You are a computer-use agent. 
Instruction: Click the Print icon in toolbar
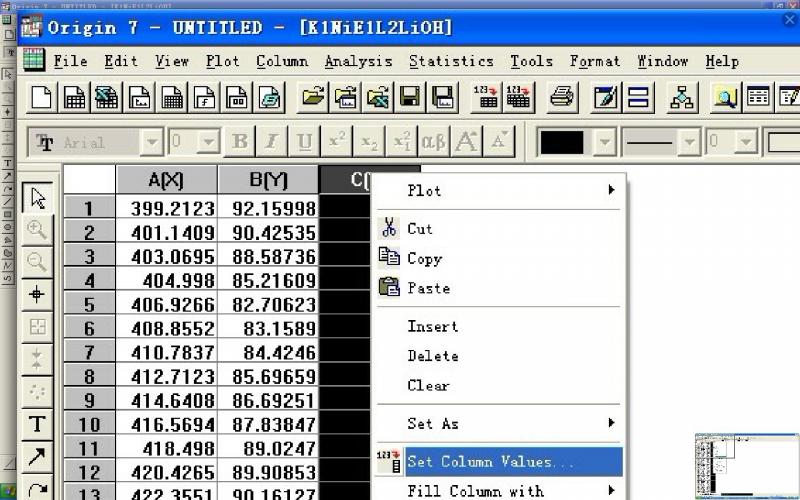tap(562, 96)
